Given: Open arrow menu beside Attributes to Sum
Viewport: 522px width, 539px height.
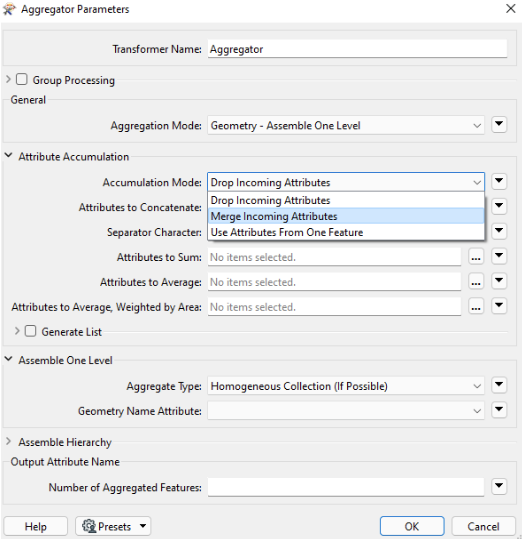Looking at the screenshot, I should coord(499,256).
